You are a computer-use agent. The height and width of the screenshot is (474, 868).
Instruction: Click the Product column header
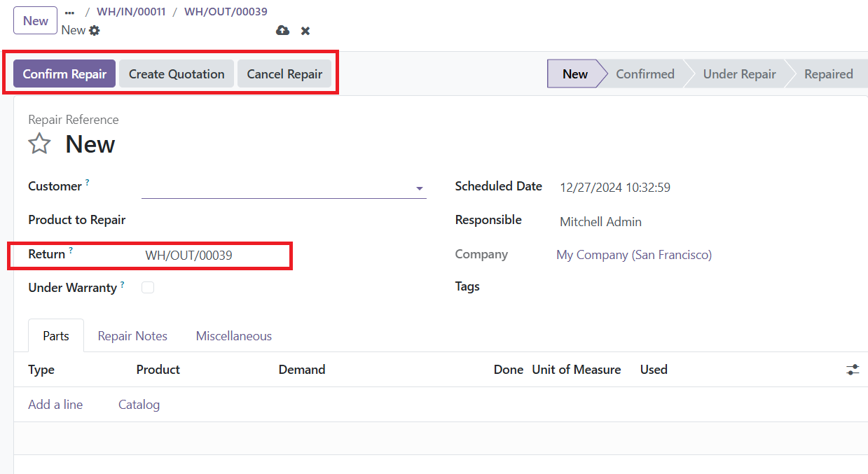click(x=158, y=370)
